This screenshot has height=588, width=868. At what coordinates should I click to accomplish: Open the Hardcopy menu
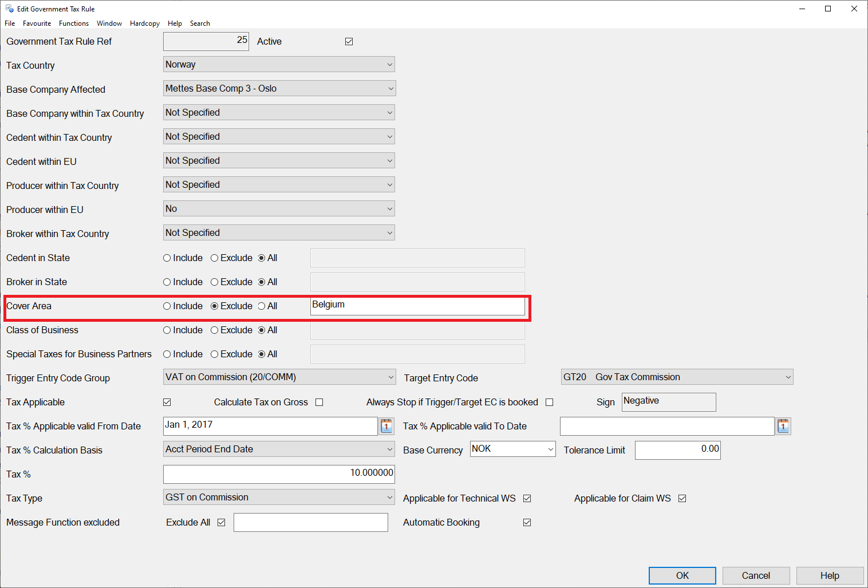[144, 23]
